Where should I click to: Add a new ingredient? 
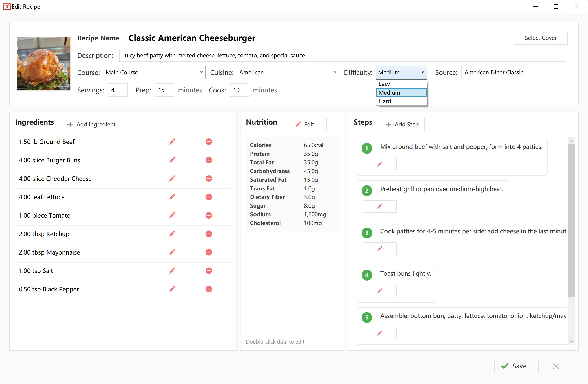click(91, 124)
